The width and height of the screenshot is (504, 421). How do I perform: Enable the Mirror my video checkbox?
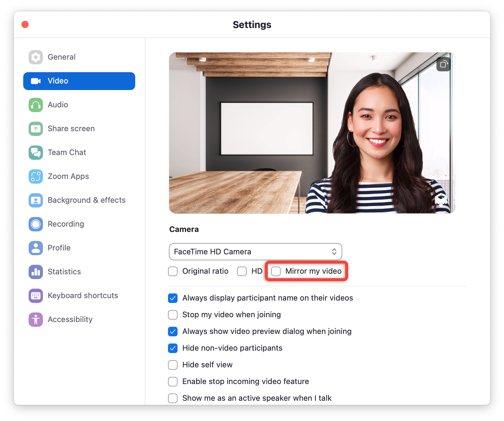[276, 271]
